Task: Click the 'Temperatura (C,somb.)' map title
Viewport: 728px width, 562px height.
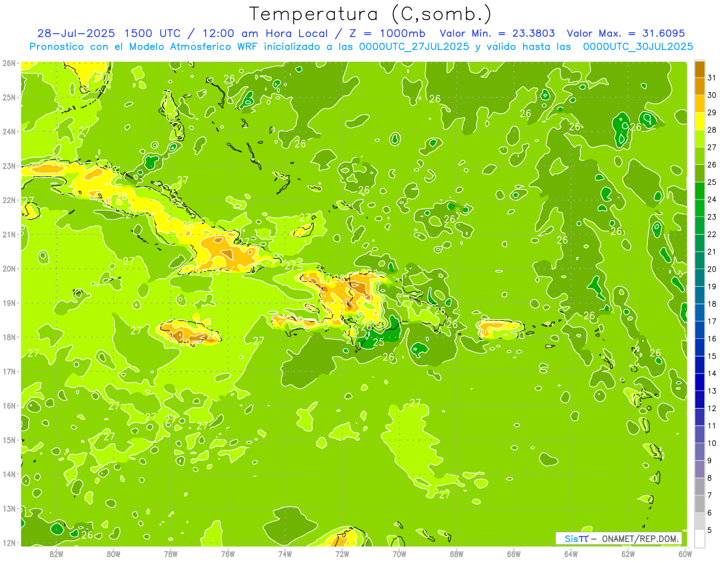Action: (x=371, y=14)
